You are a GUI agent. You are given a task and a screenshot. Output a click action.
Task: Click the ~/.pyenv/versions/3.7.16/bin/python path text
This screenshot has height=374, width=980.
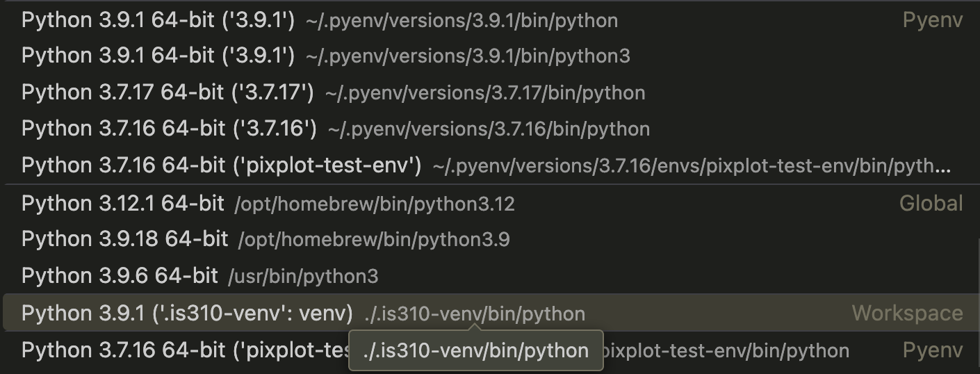click(x=489, y=129)
